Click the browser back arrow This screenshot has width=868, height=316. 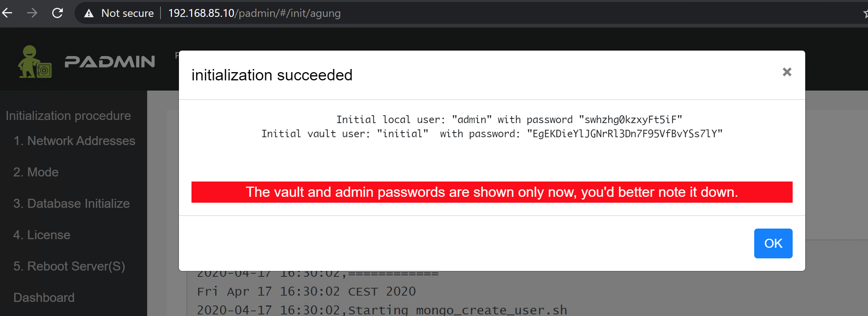tap(7, 13)
